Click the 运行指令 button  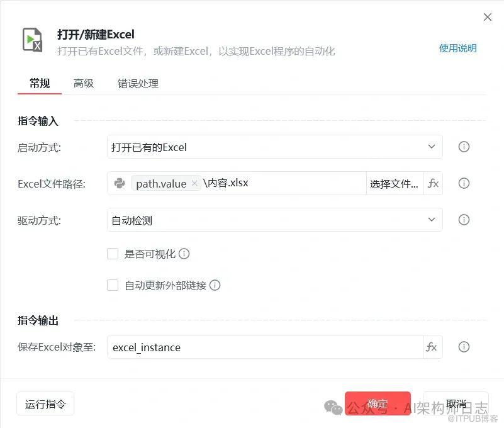pyautogui.click(x=45, y=404)
